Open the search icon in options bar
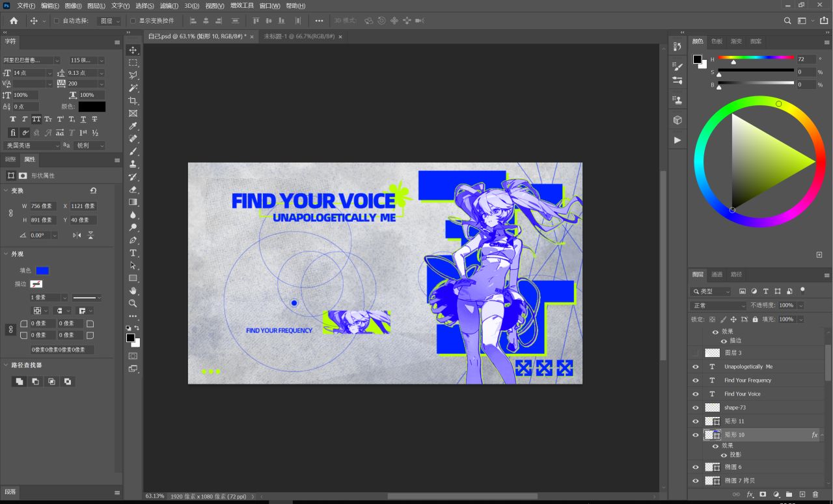833x504 pixels. (787, 21)
